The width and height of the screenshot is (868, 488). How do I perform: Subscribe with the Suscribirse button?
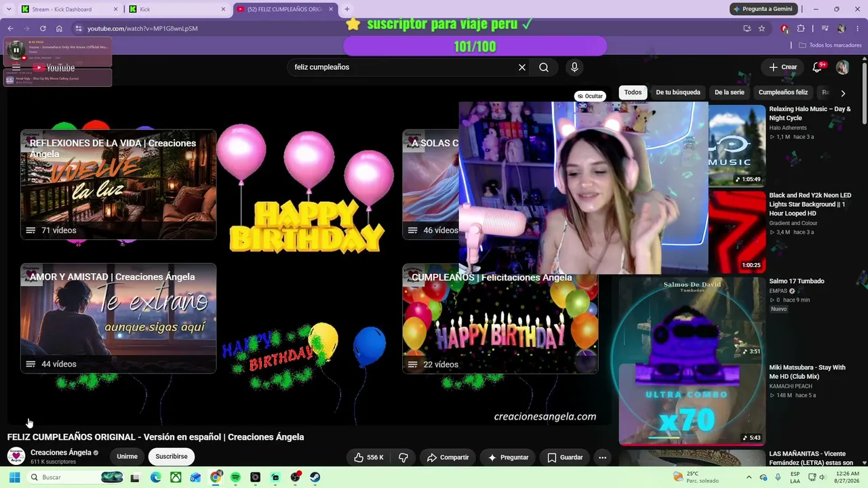(172, 457)
